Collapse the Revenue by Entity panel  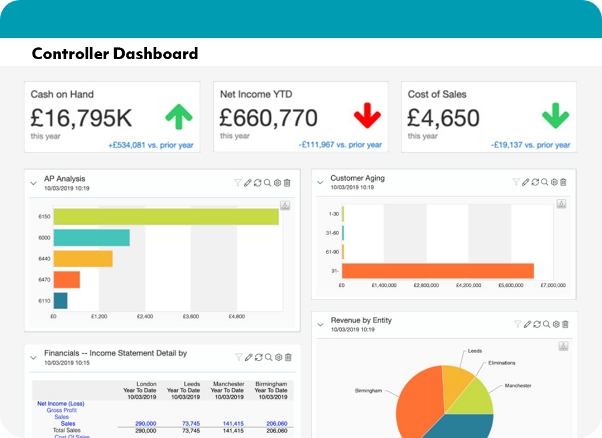click(x=320, y=325)
